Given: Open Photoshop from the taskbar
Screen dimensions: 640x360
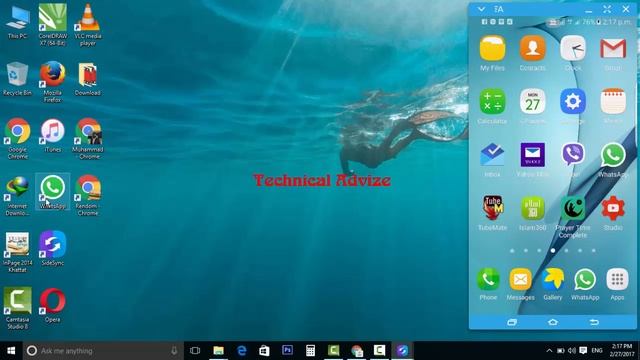Looking at the screenshot, I should click(287, 351).
